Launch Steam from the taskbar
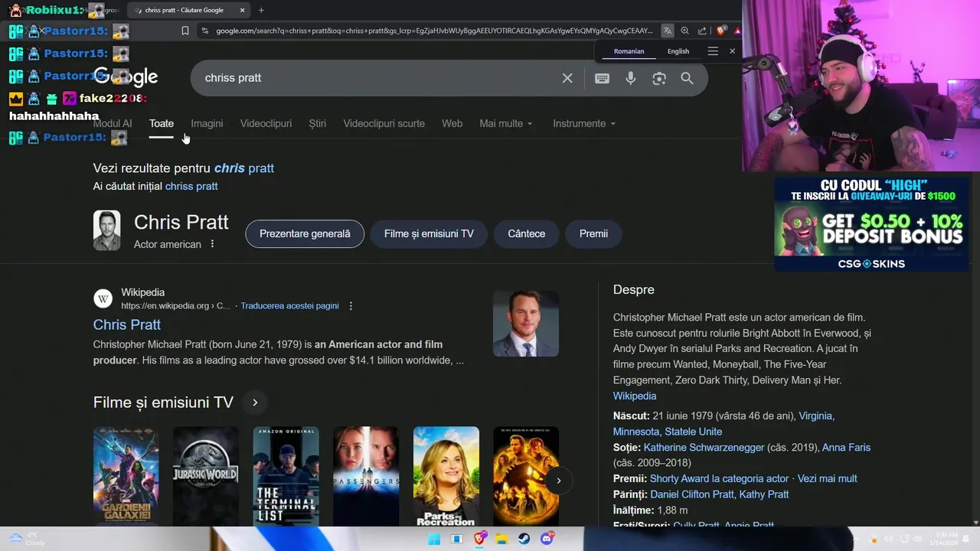This screenshot has height=551, width=980. [524, 539]
